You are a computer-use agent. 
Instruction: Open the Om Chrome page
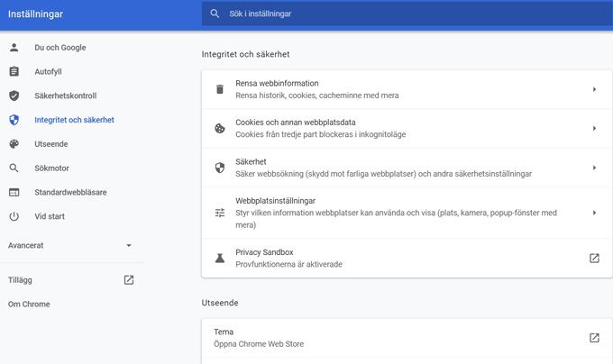point(29,305)
